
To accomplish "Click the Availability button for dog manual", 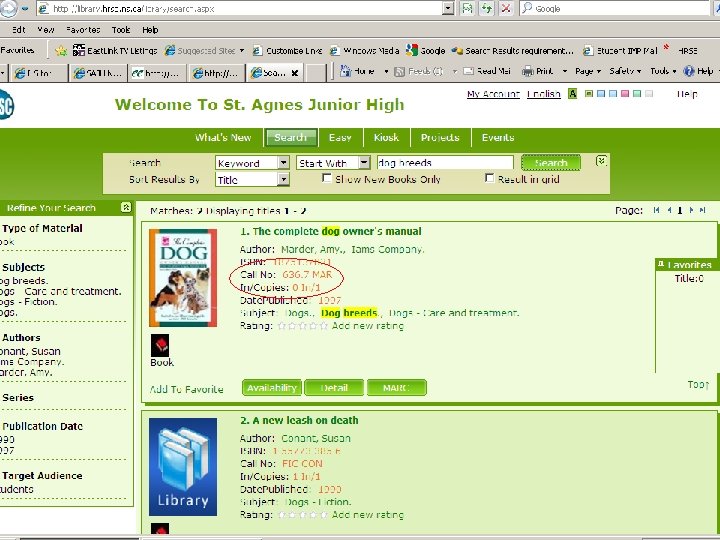I will [x=272, y=388].
